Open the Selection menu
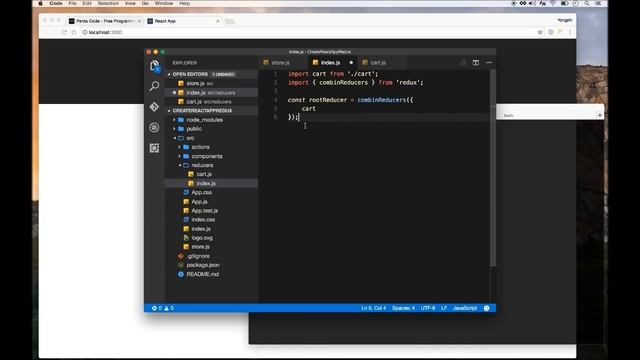This screenshot has width=640, height=360. pyautogui.click(x=108, y=3)
